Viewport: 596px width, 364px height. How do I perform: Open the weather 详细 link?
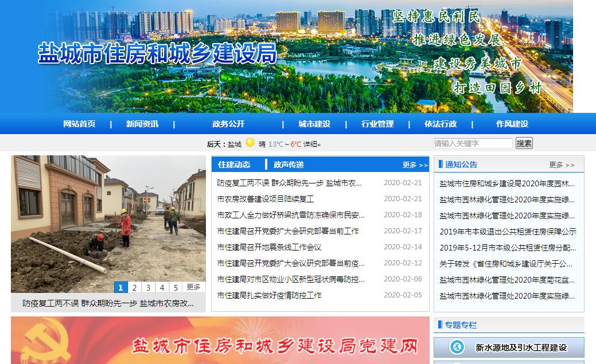click(311, 144)
